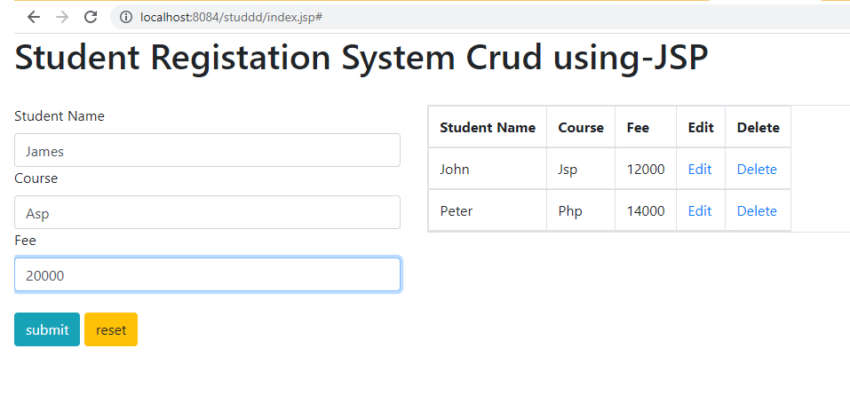This screenshot has width=850, height=396.
Task: Delete John's student record
Action: point(757,170)
